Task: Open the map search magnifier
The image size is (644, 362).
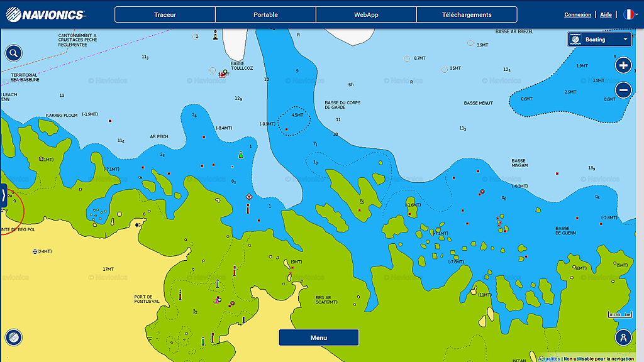Action: coord(14,53)
